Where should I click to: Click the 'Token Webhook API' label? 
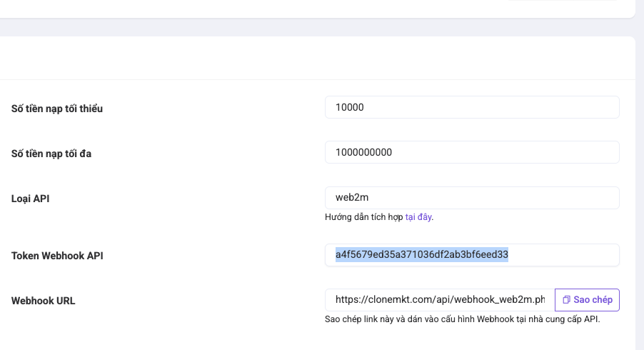point(57,256)
